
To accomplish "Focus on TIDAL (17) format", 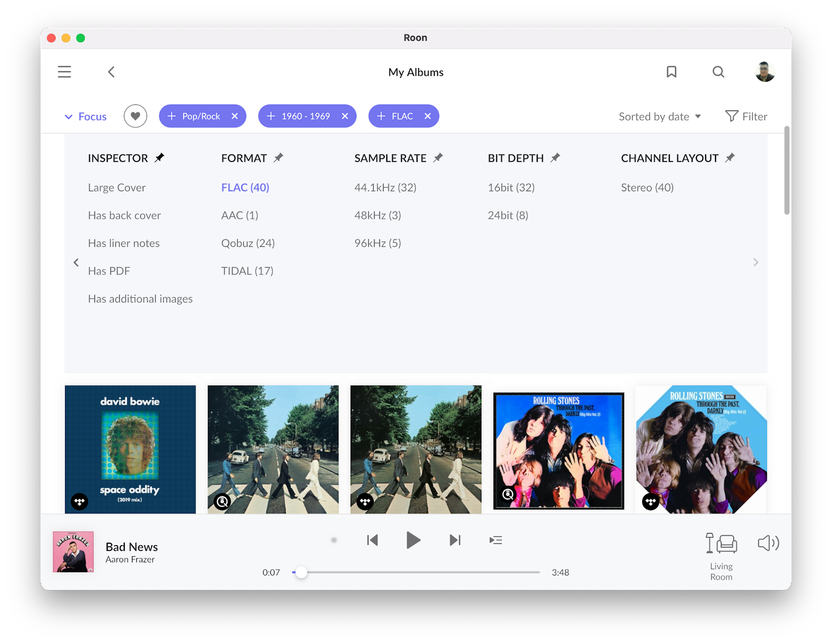I will (247, 271).
